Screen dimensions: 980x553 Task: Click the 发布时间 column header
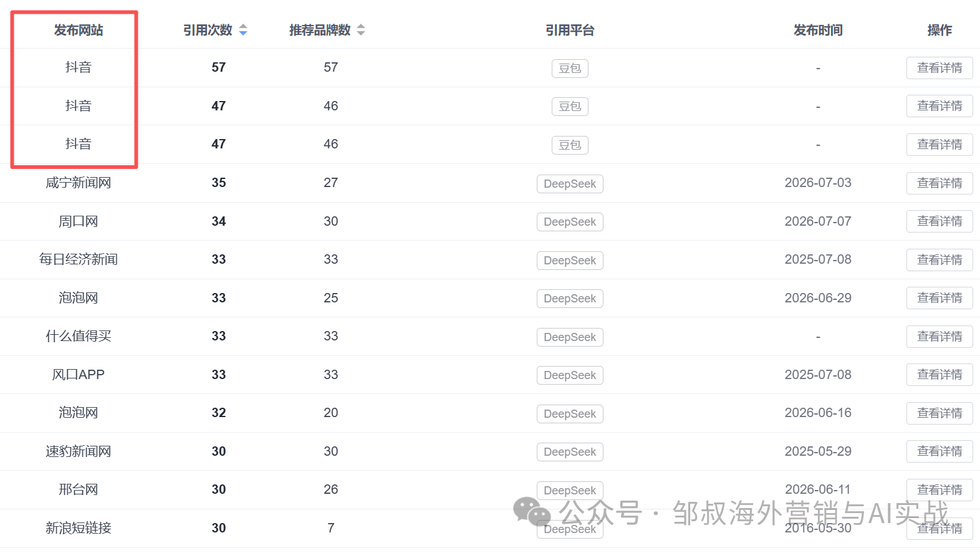818,30
